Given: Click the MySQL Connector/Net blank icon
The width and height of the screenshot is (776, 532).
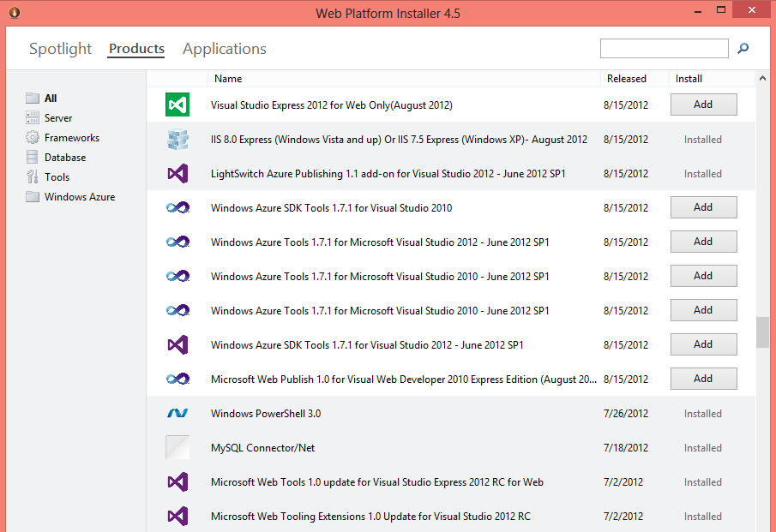Looking at the screenshot, I should 177,447.
